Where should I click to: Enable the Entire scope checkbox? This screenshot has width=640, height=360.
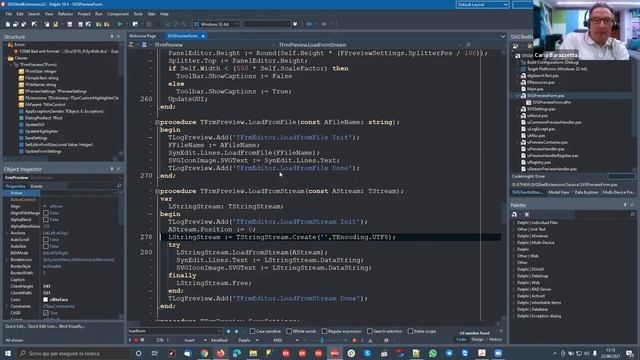point(410,331)
